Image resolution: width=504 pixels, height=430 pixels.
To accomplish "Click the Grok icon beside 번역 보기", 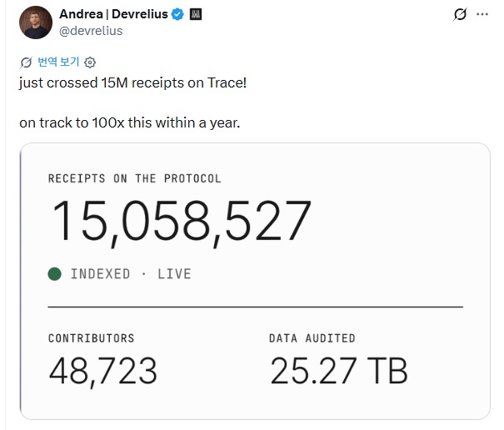I will pos(26,62).
